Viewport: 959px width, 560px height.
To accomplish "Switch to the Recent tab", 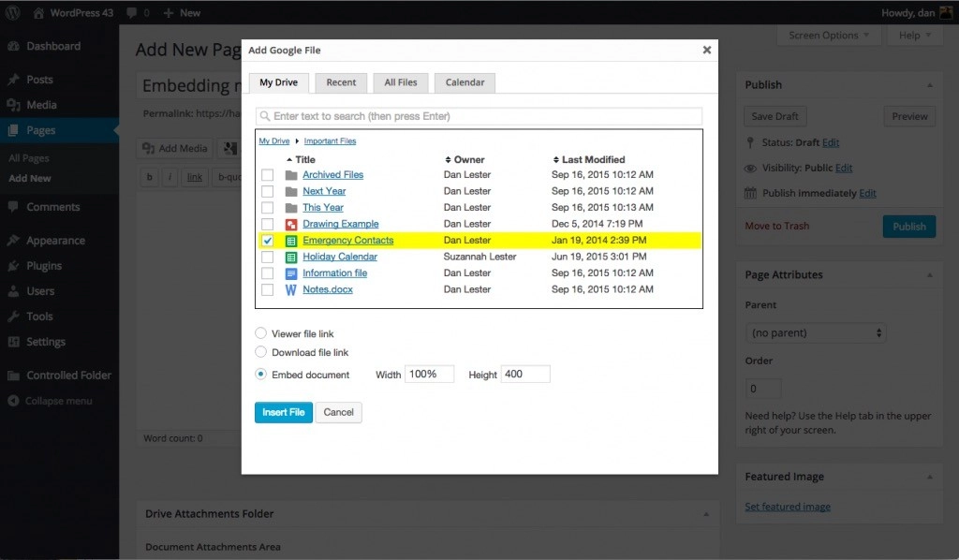I will point(341,82).
